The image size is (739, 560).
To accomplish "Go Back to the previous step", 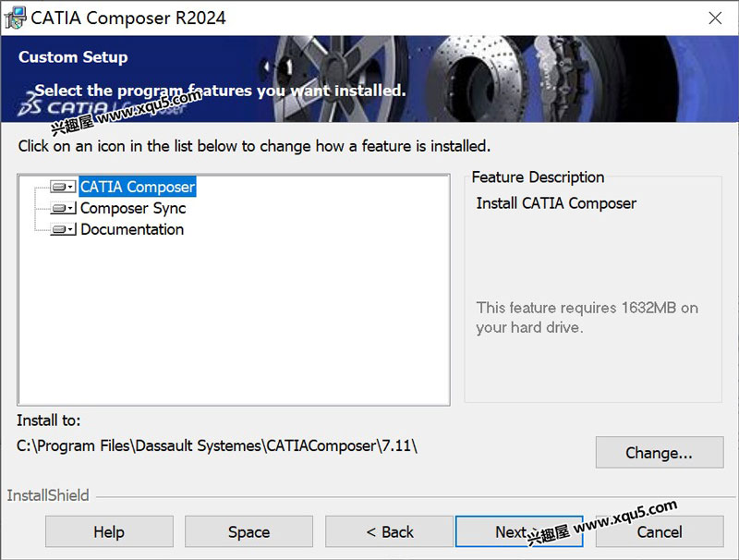I will 389,531.
